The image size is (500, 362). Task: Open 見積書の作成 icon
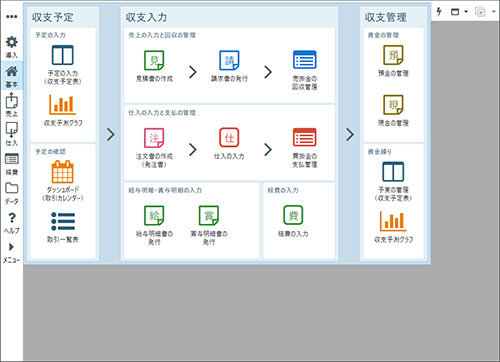[x=154, y=66]
